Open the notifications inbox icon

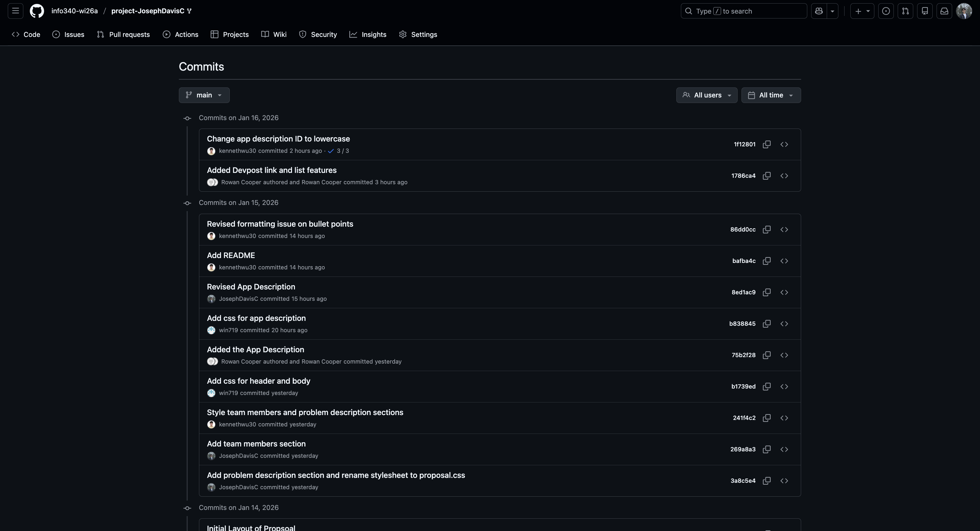(944, 11)
